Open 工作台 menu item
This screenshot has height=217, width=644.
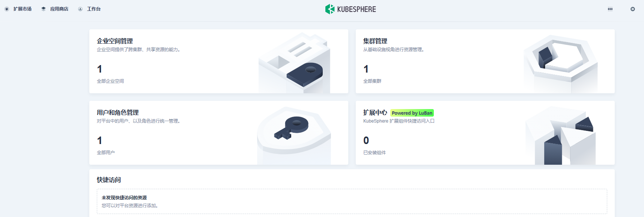[94, 9]
